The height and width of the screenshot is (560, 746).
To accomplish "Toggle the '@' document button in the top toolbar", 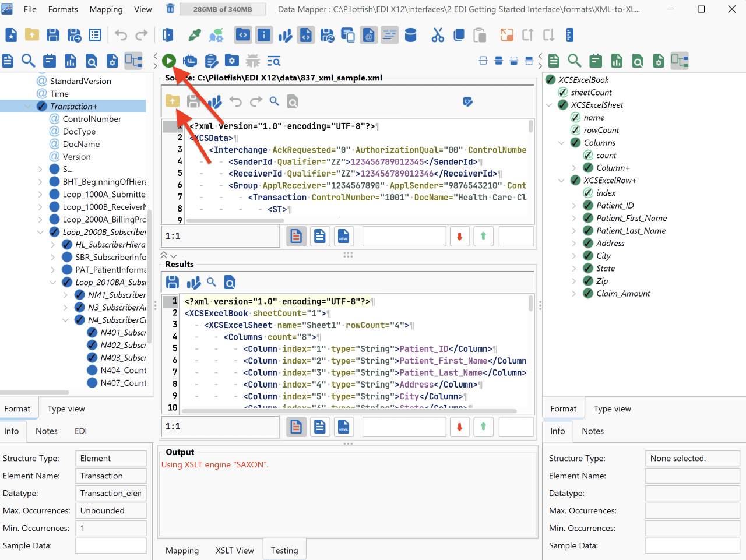I will pos(368,35).
